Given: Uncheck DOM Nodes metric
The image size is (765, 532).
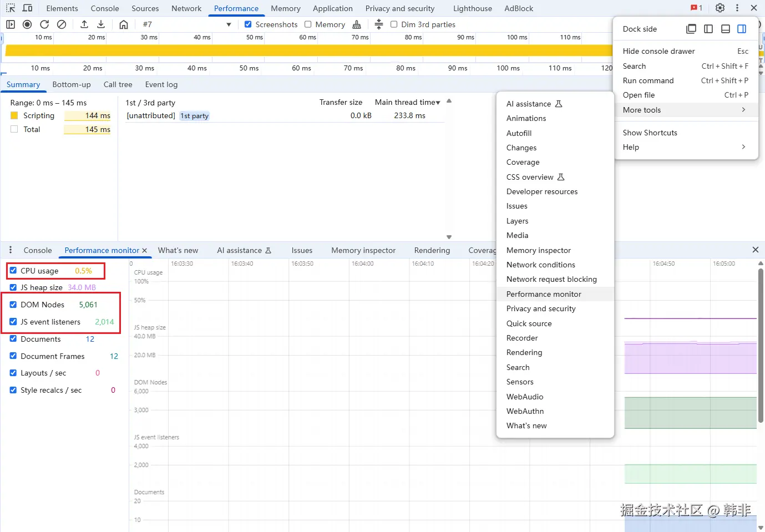Looking at the screenshot, I should 13,305.
